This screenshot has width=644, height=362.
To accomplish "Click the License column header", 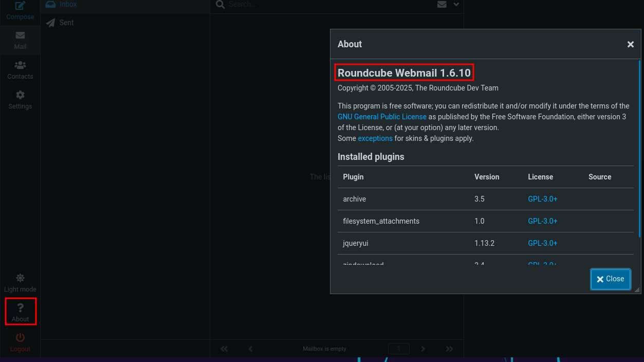I will (541, 177).
